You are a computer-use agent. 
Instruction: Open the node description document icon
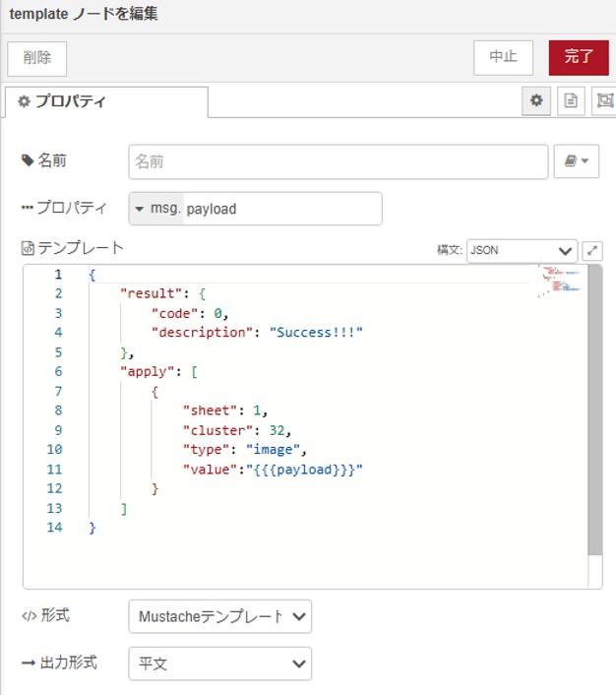point(570,100)
